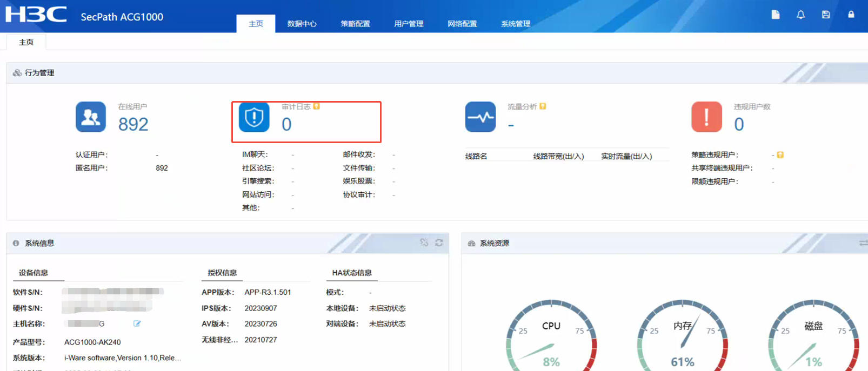This screenshot has width=868, height=371.
Task: Edit the host name with pencil icon
Action: pyautogui.click(x=137, y=323)
